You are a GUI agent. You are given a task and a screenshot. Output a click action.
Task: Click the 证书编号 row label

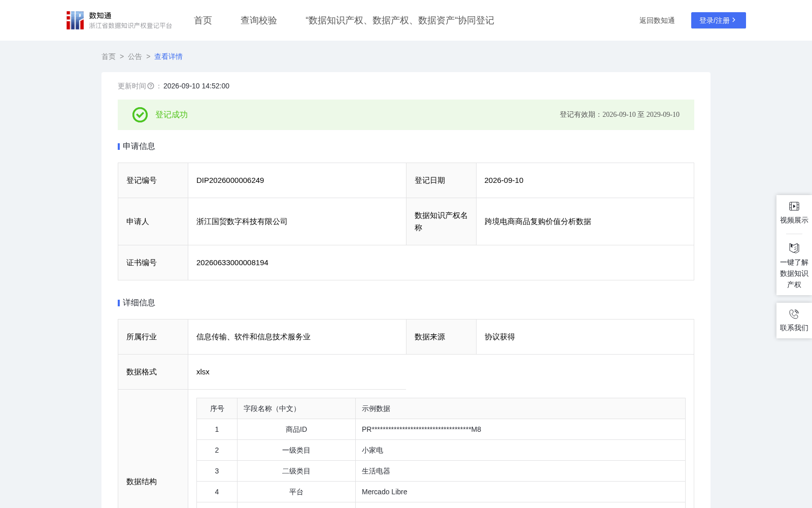pos(142,263)
